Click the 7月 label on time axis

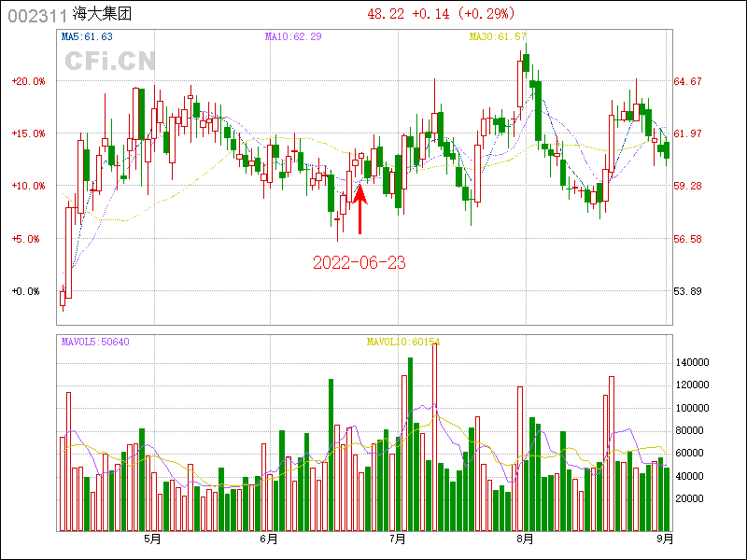pos(397,539)
